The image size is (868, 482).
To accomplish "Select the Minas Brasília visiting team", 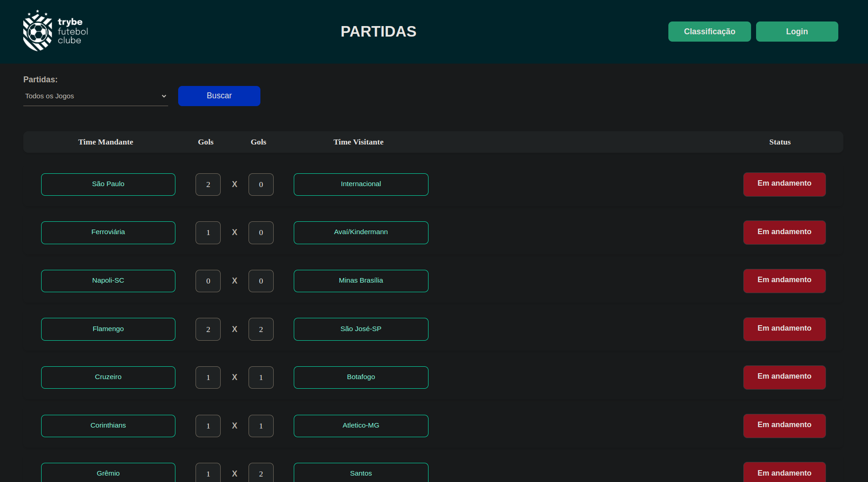I will point(360,281).
